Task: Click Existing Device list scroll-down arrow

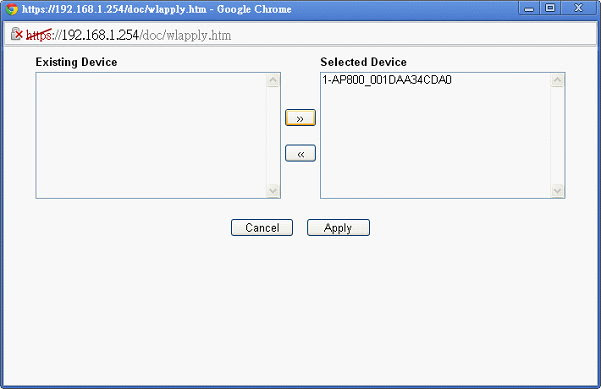Action: click(x=273, y=190)
